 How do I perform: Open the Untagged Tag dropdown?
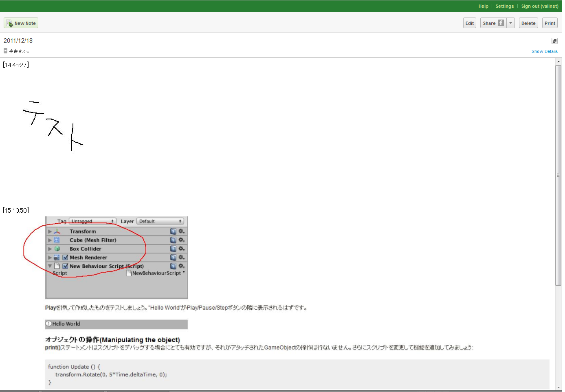(92, 221)
